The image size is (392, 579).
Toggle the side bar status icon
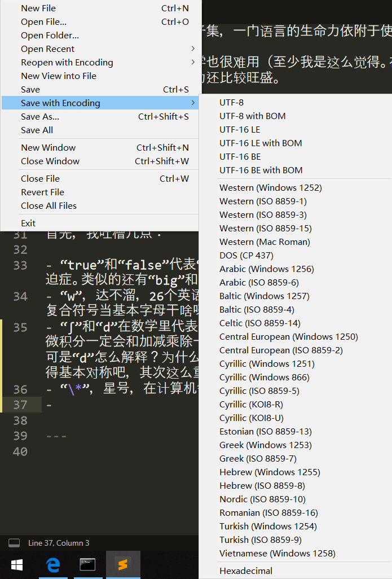15,543
